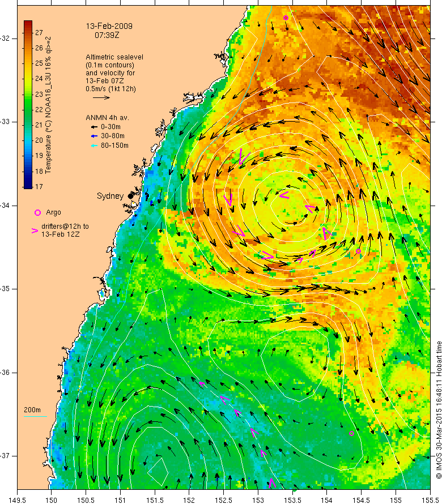Click the Argo float marker near 154.4E, 36.7S
Image resolution: width=442 pixels, height=504 pixels.
coord(351,434)
